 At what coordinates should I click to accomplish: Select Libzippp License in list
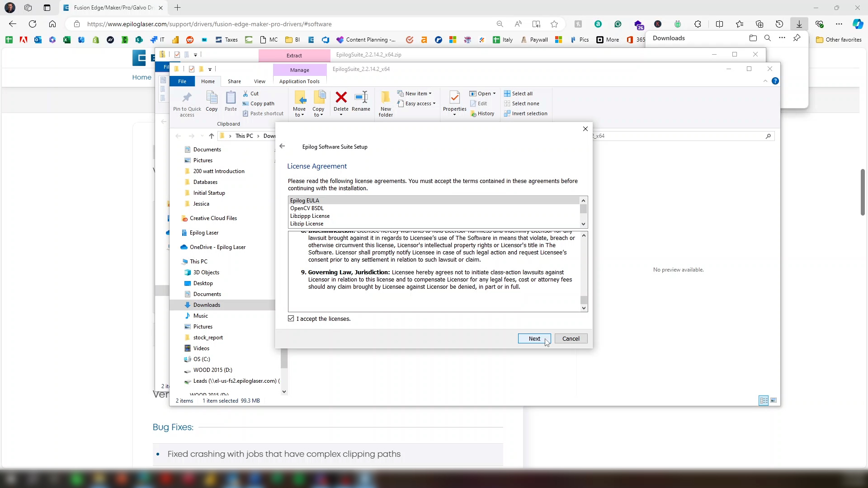coord(310,216)
